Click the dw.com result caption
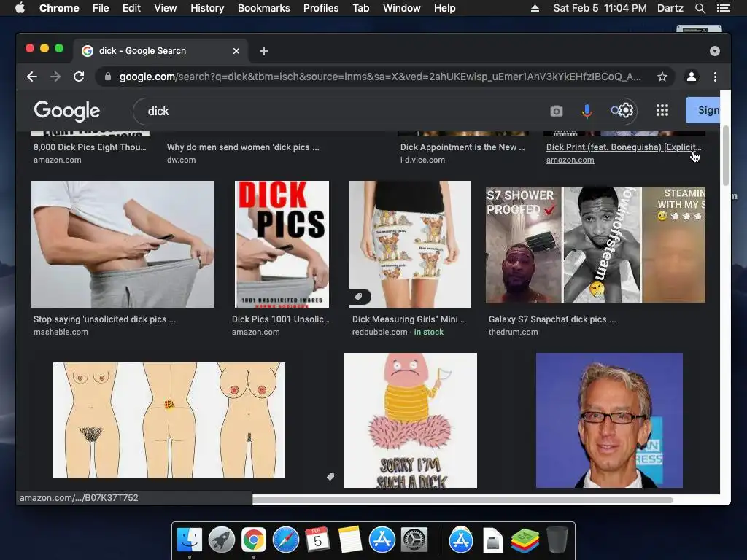 (181, 160)
